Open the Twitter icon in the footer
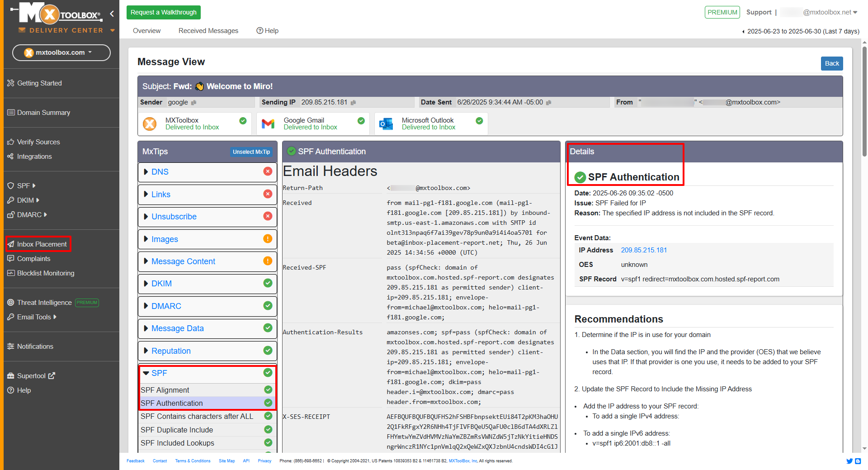This screenshot has height=470, width=868. (x=849, y=461)
